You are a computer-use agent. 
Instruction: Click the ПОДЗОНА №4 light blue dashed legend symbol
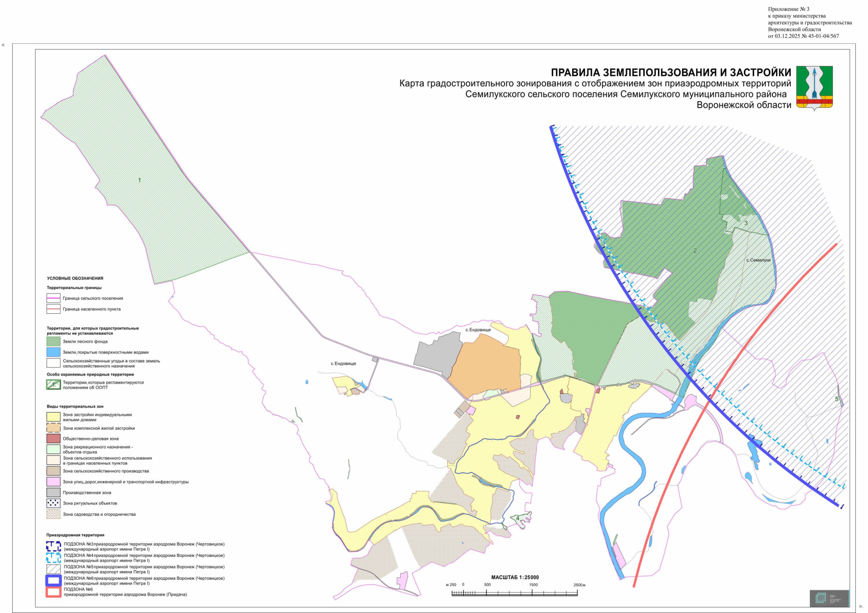(53, 558)
